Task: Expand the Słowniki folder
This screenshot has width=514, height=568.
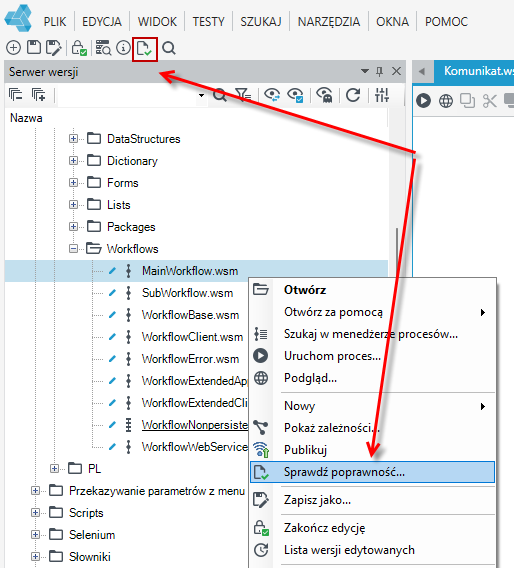Action: pos(35,556)
